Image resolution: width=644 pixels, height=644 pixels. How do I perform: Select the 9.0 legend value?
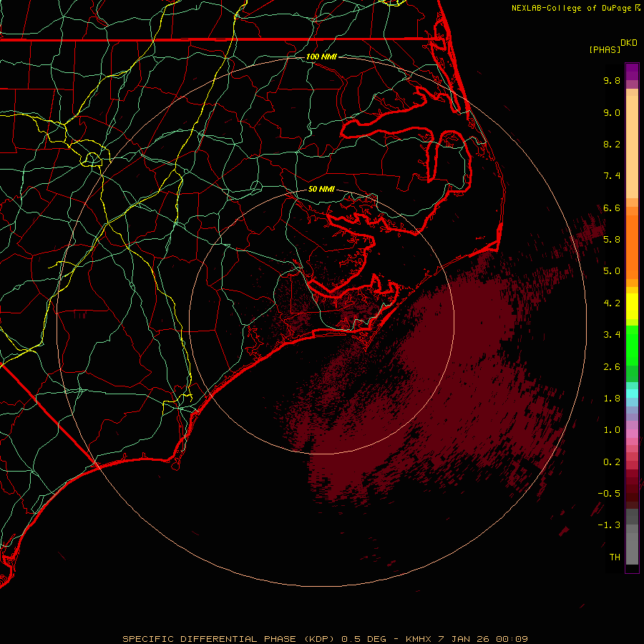pyautogui.click(x=612, y=112)
